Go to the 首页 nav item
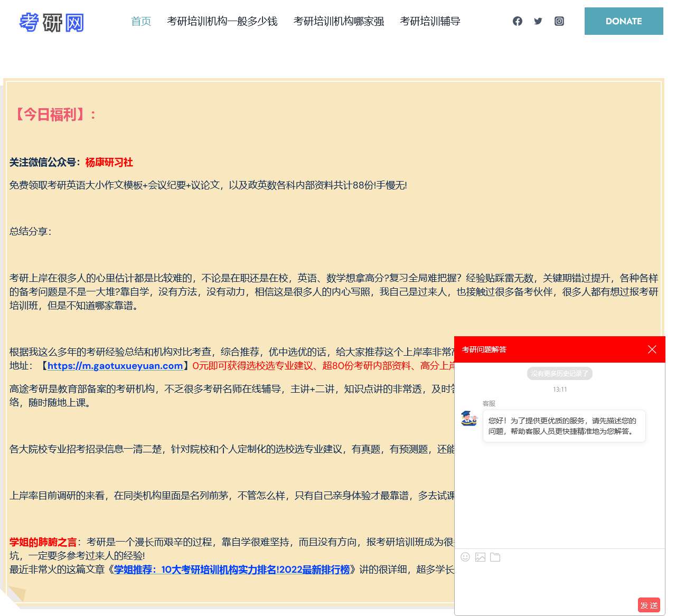This screenshot has height=616, width=676. click(141, 21)
